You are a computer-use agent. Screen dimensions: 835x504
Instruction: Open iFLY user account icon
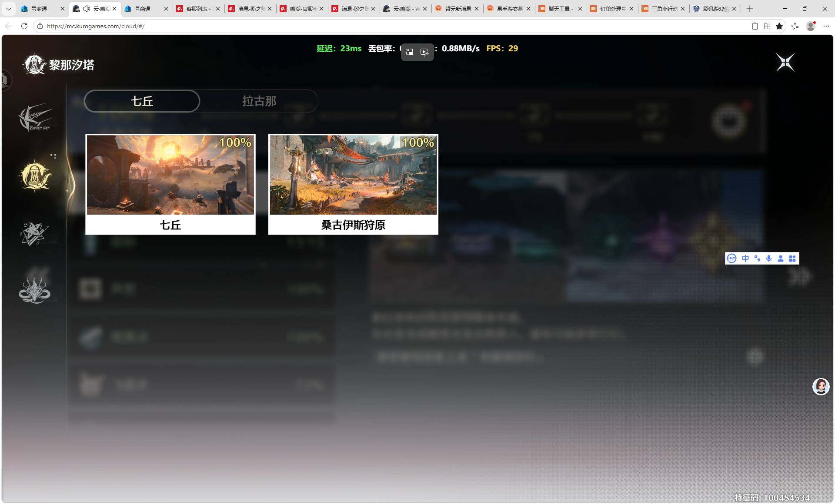(x=781, y=259)
